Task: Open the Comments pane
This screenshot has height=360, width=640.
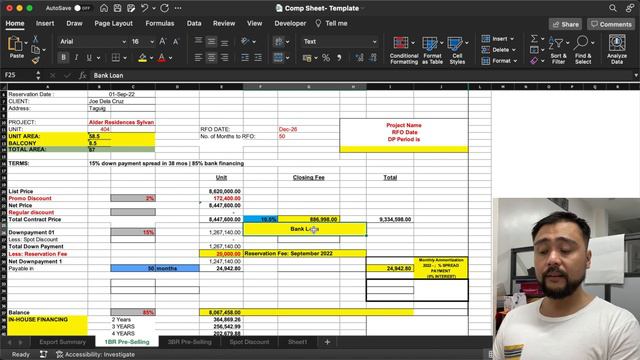Action: coord(611,24)
